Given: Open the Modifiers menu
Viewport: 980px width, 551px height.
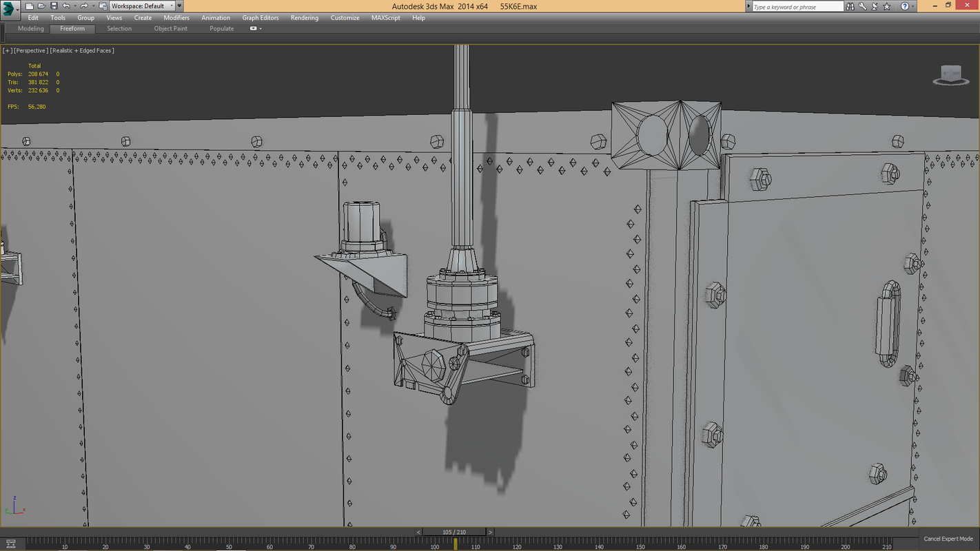Looking at the screenshot, I should point(176,18).
